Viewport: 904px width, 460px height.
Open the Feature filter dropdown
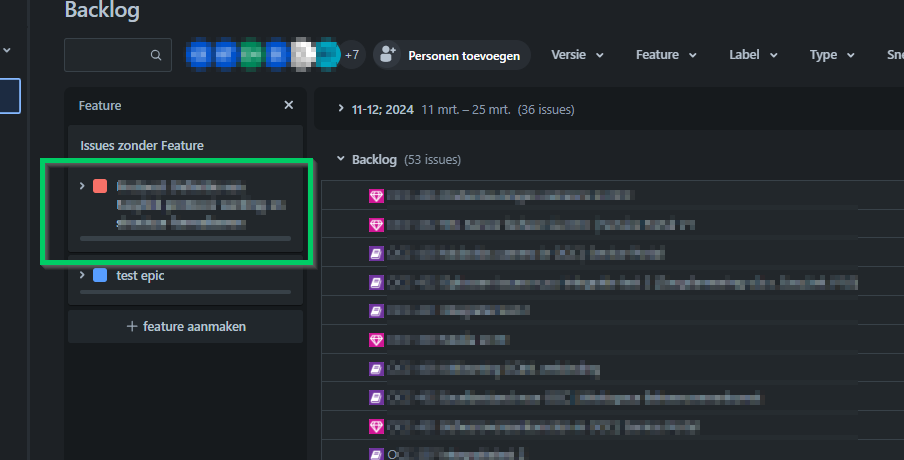[666, 55]
